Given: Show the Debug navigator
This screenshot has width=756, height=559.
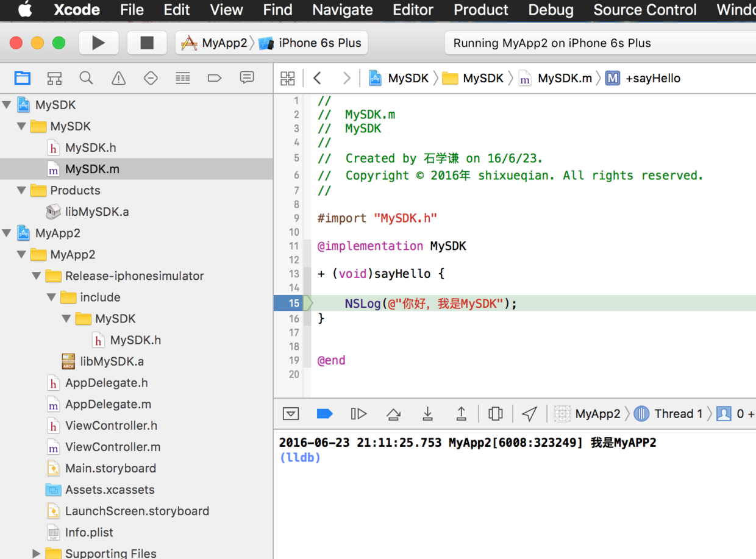Looking at the screenshot, I should coord(182,78).
